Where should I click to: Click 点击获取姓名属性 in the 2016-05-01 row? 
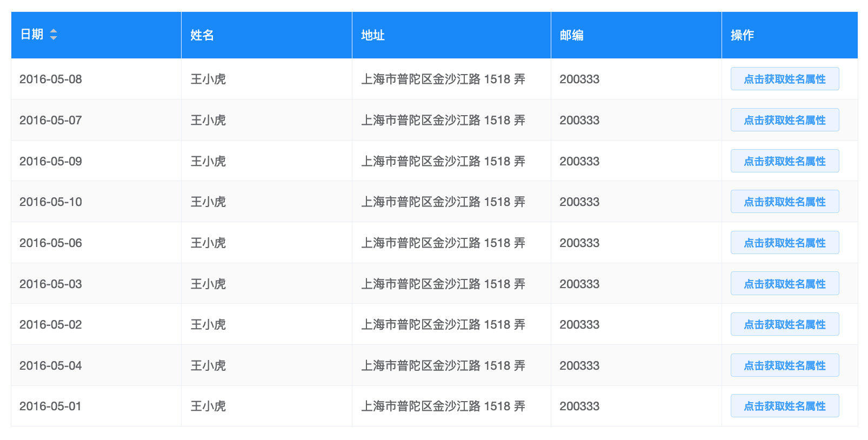785,406
